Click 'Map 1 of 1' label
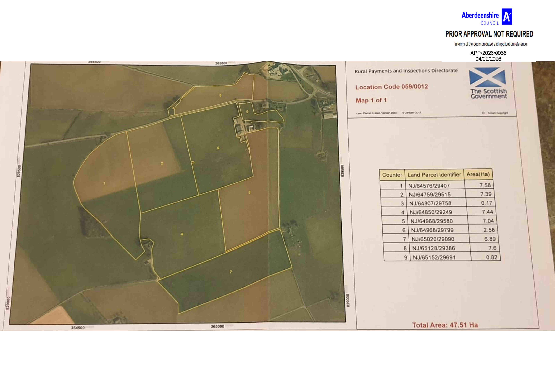The width and height of the screenshot is (555, 392). (x=371, y=100)
